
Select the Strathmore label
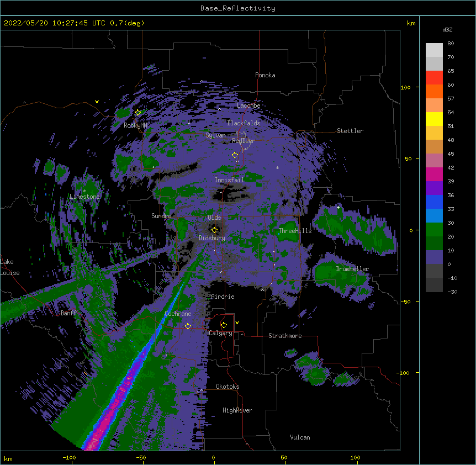point(285,336)
